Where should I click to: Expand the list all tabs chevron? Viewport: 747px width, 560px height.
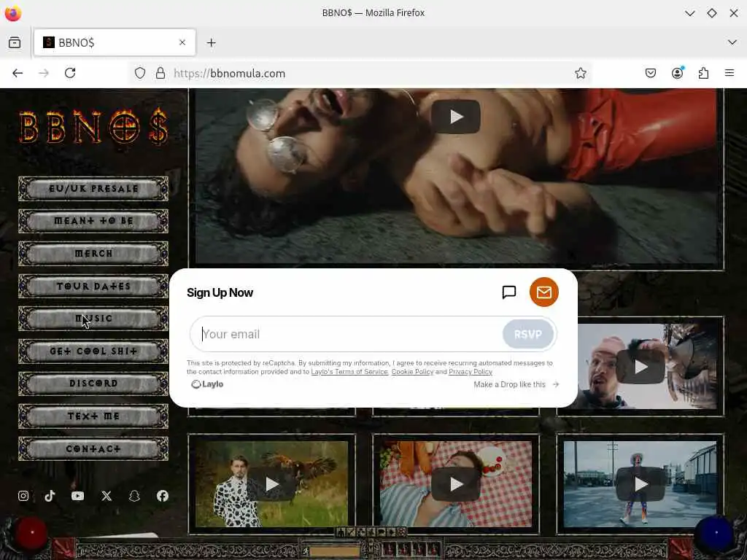(732, 42)
